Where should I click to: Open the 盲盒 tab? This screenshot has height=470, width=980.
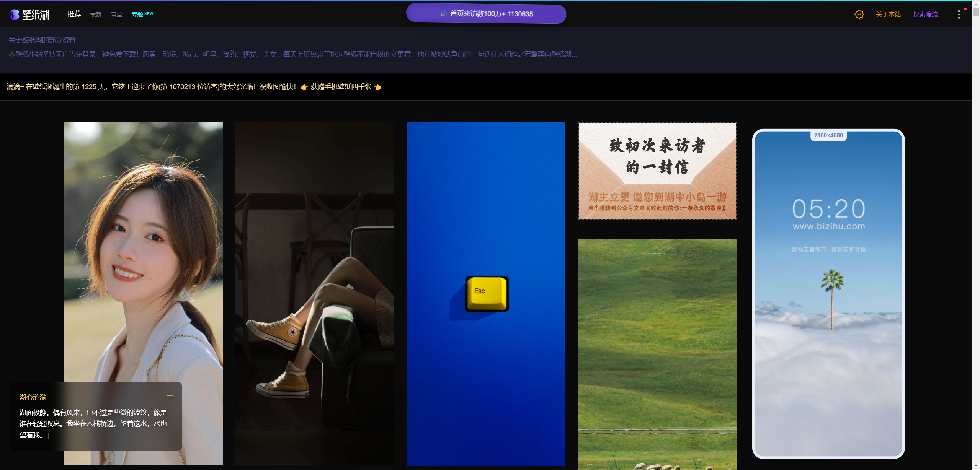[x=116, y=15]
